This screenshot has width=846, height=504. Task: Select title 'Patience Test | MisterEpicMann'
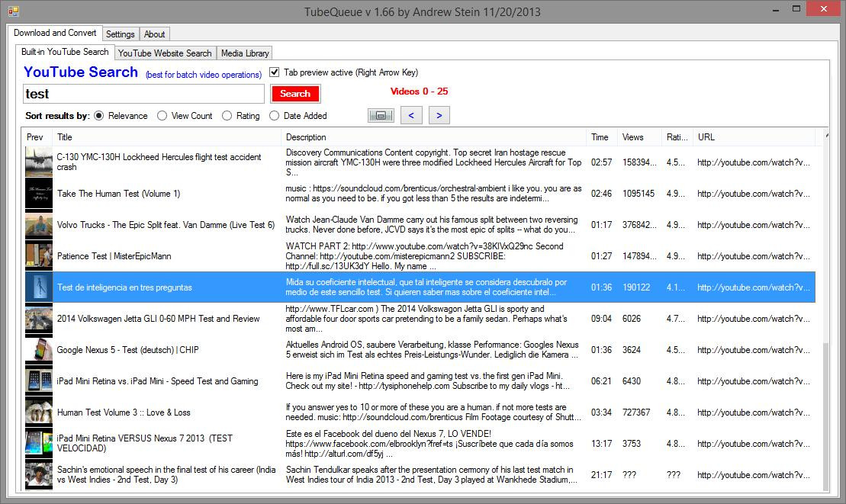pyautogui.click(x=114, y=256)
